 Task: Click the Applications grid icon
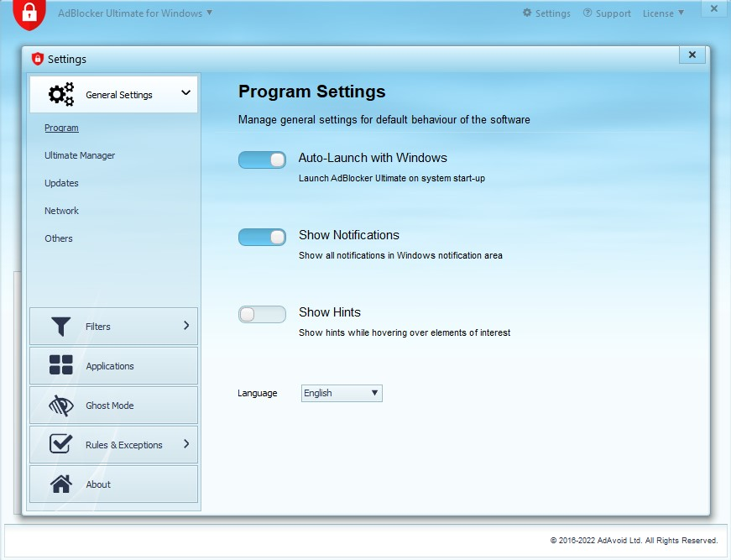(x=61, y=365)
